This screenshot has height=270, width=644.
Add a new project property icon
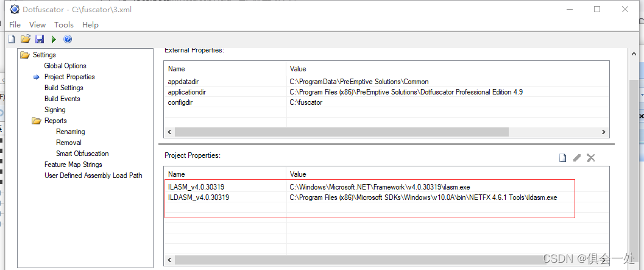[x=562, y=158]
